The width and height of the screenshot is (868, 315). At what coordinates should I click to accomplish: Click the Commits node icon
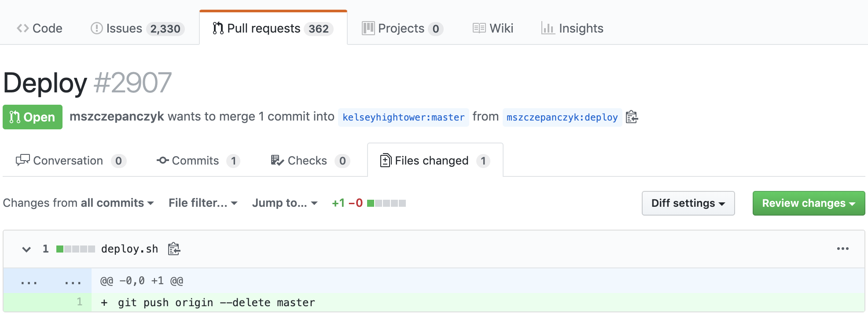click(x=162, y=160)
